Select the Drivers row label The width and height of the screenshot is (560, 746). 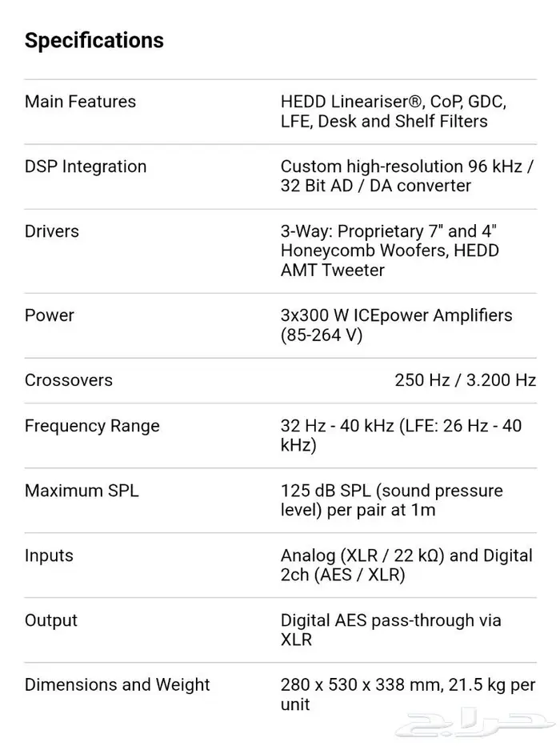[x=52, y=231]
